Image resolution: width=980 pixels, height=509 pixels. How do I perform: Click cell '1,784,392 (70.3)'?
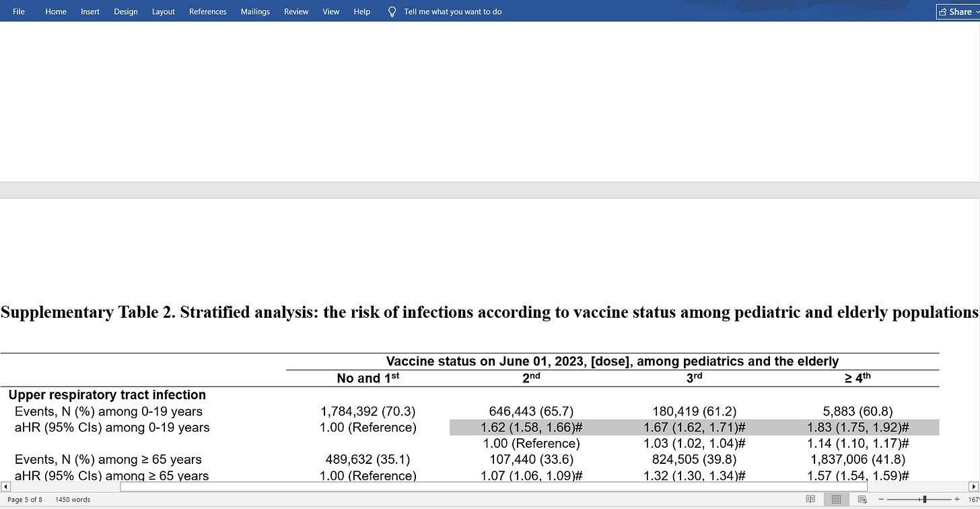[x=368, y=411]
